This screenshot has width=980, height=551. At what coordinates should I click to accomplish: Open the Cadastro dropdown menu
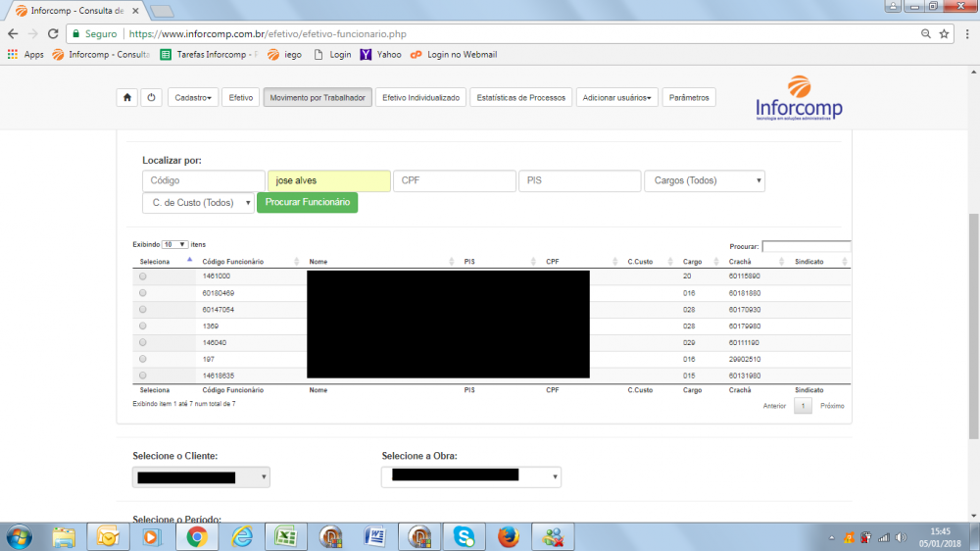click(193, 98)
